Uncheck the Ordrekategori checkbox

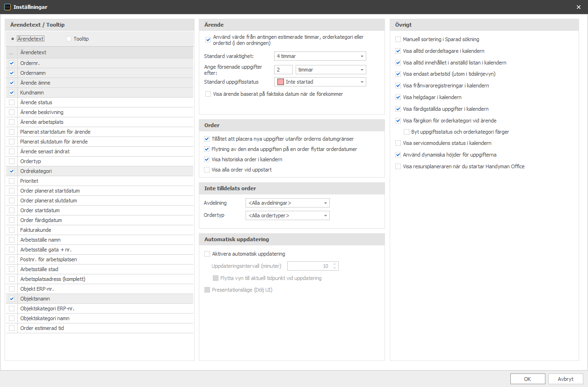tap(12, 171)
